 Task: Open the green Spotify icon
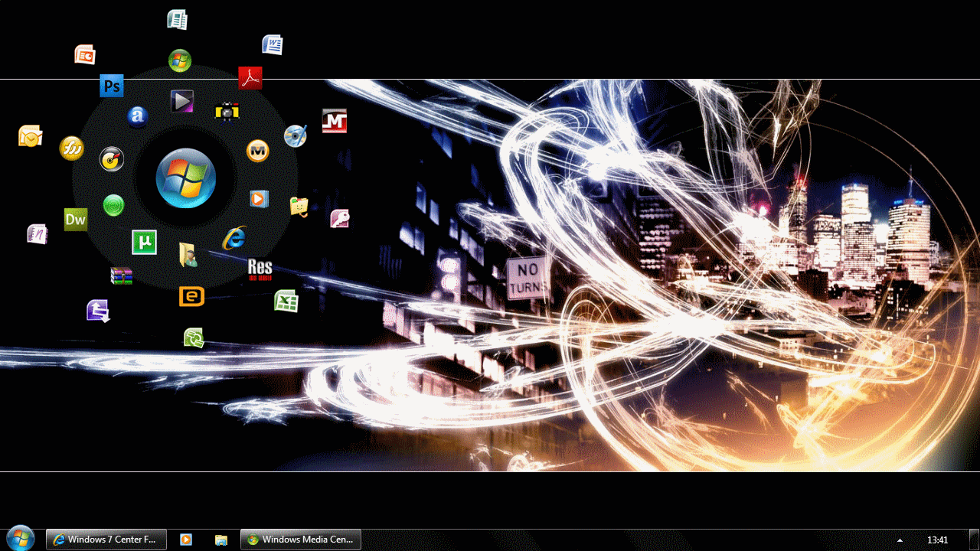click(113, 205)
